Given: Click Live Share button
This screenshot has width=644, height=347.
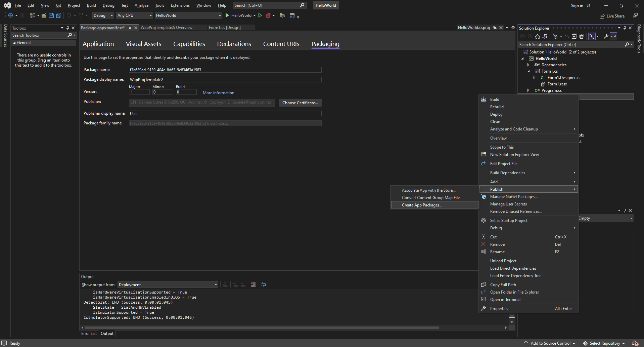Looking at the screenshot, I should tap(612, 16).
